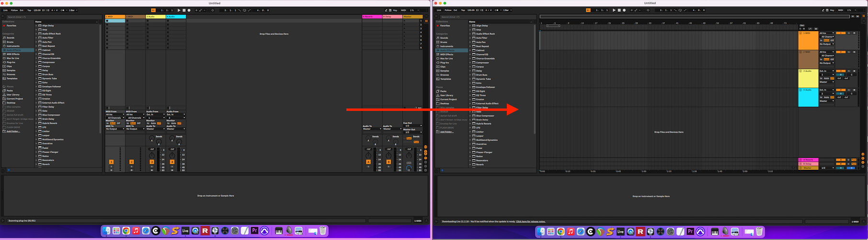Fold the 1 MIDI track in the right arrangement

[800, 33]
